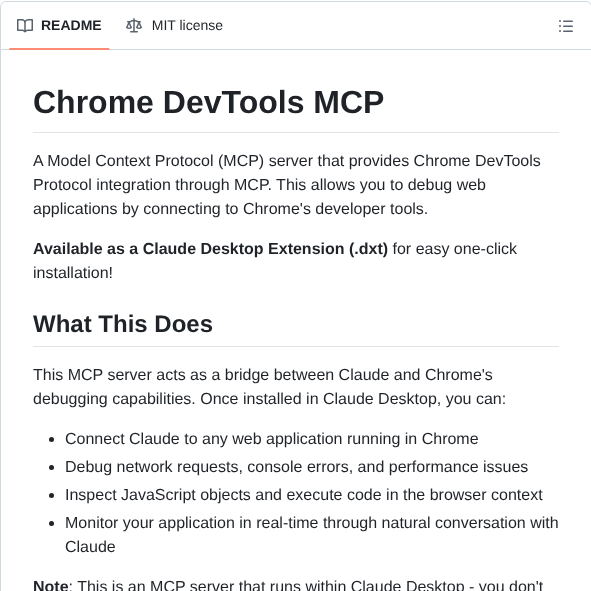Screen dimensions: 591x591
Task: Click the "This MCP server acts as a bridge" text
Action: 269,387
